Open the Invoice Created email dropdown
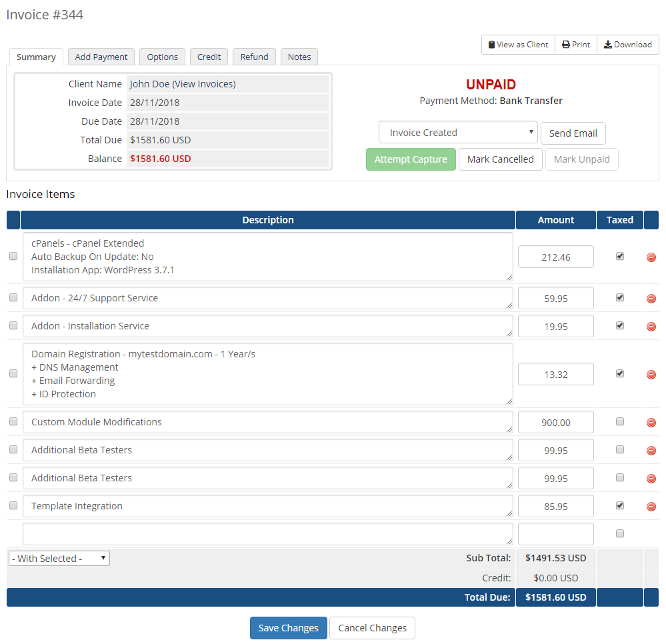This screenshot has width=666, height=644. [458, 133]
